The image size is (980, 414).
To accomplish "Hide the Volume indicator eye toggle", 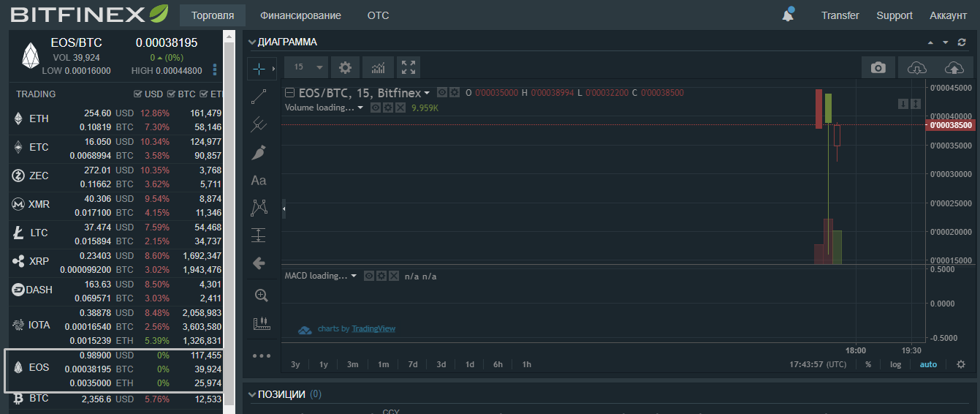I will tap(375, 108).
